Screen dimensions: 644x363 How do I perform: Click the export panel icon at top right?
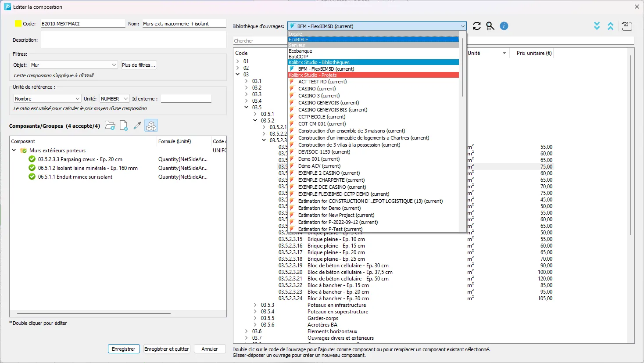tap(627, 26)
